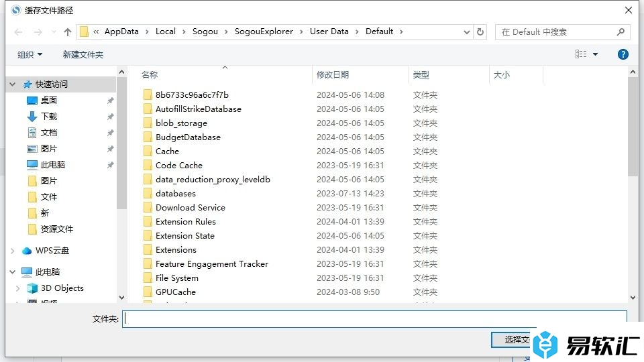Open the 资源文件 folder in sidebar
This screenshot has height=362, width=644.
click(x=56, y=229)
